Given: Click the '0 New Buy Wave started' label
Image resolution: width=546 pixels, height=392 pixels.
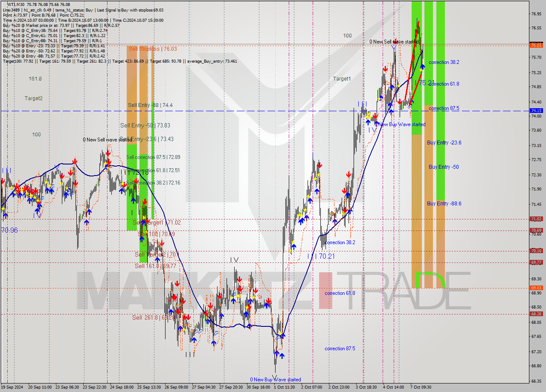Looking at the screenshot, I should (276, 379).
